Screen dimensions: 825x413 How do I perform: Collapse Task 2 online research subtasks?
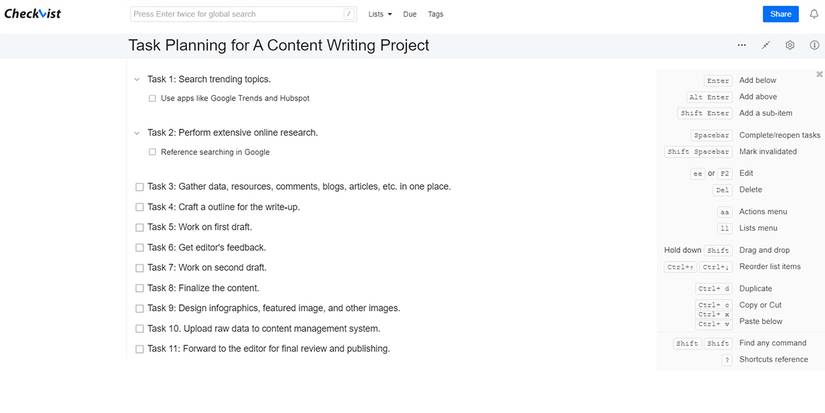click(x=137, y=133)
